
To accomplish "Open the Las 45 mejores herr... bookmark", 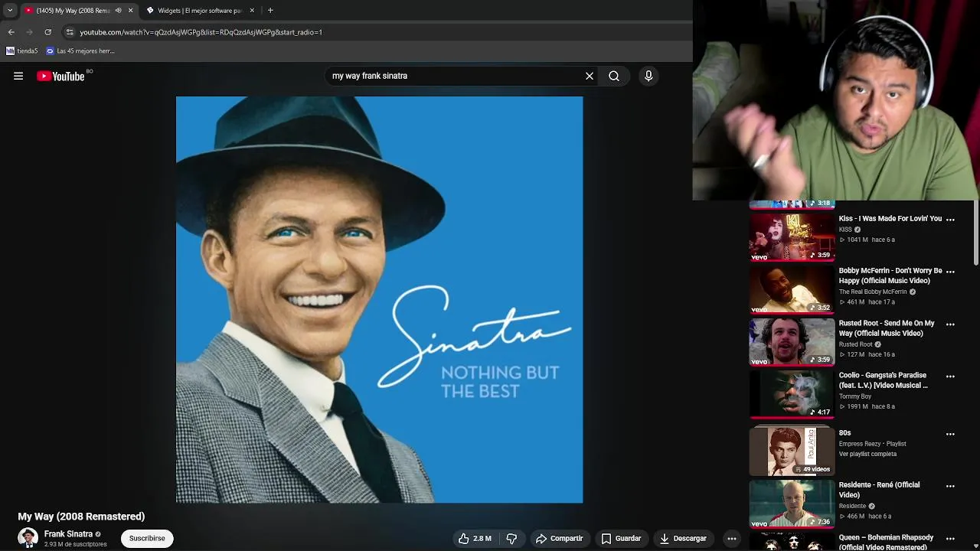I will coord(80,51).
